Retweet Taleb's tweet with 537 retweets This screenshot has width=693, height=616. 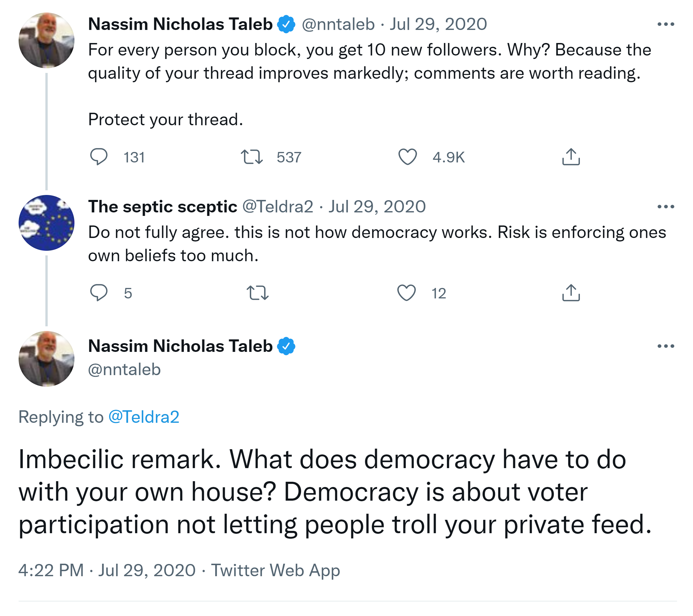[x=252, y=157]
